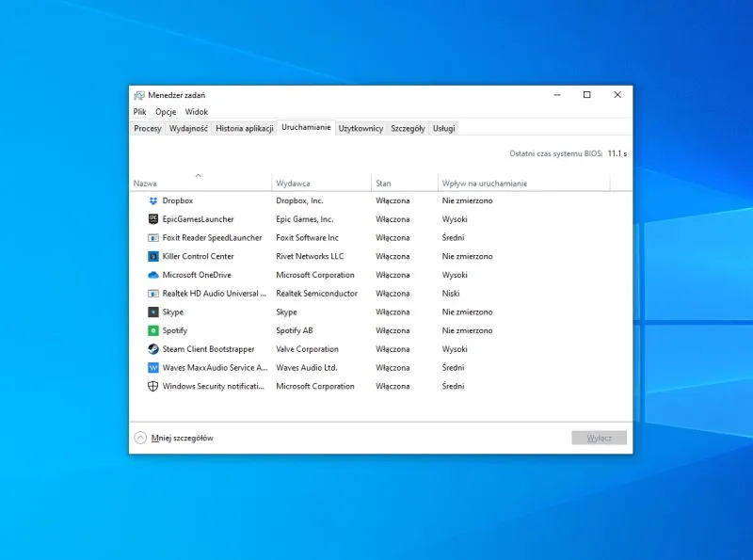The image size is (753, 560).
Task: Click the Wyłącz button
Action: tap(600, 437)
